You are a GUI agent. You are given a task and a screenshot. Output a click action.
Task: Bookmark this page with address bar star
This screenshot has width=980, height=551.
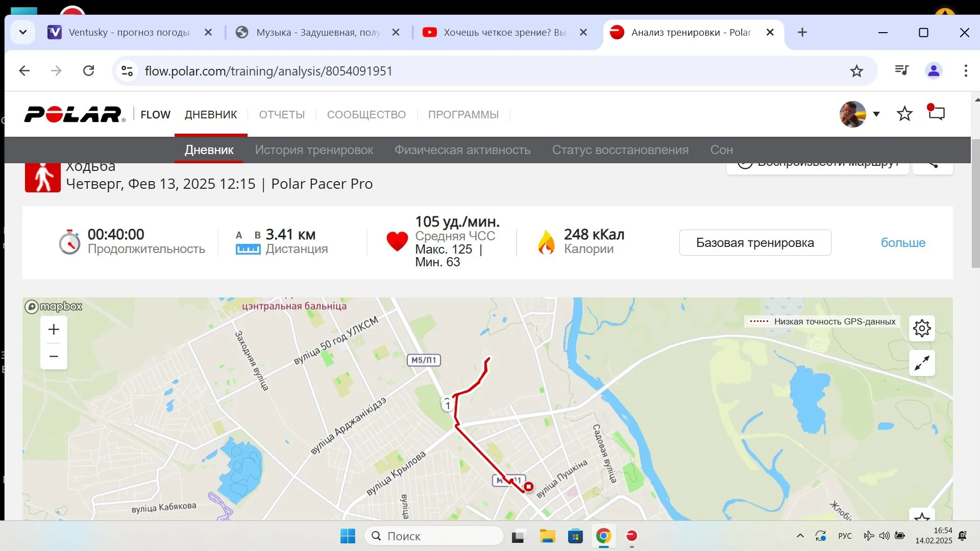click(x=856, y=71)
